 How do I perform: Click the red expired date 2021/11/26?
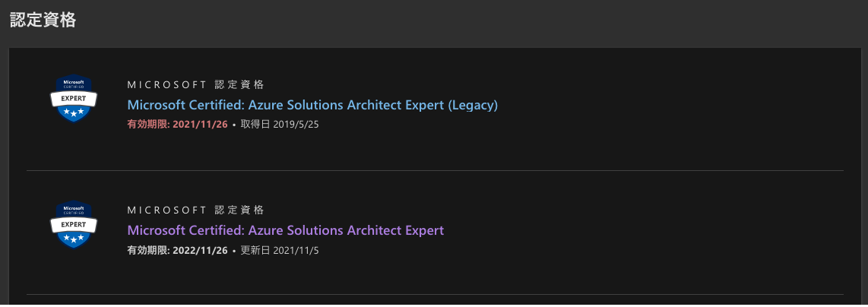click(200, 125)
